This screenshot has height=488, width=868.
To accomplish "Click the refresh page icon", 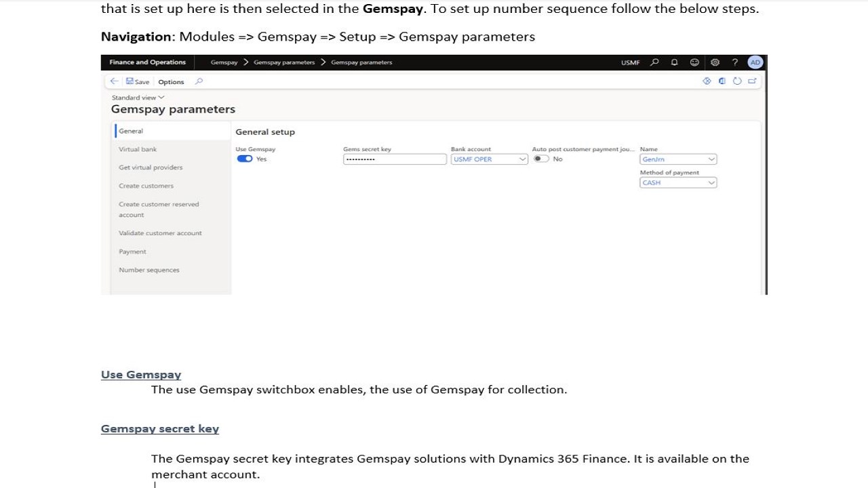I will [737, 81].
